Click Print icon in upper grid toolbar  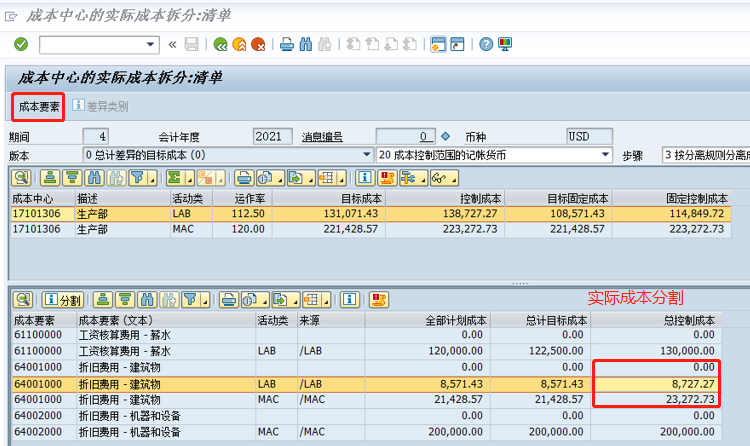244,178
